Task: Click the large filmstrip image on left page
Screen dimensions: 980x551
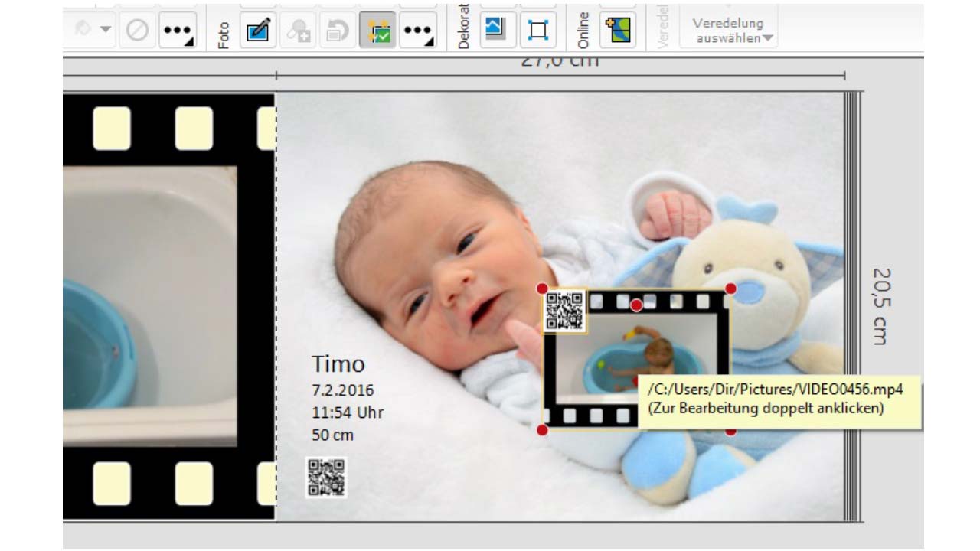Action: 149,306
